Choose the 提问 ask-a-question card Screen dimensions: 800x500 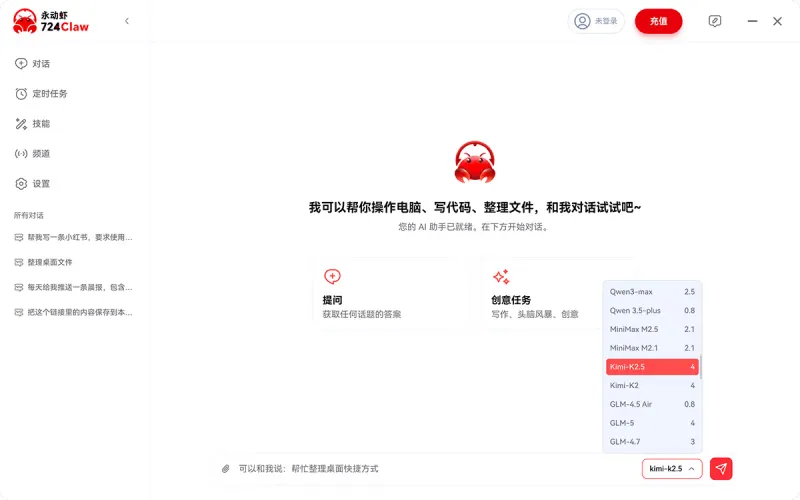click(391, 294)
